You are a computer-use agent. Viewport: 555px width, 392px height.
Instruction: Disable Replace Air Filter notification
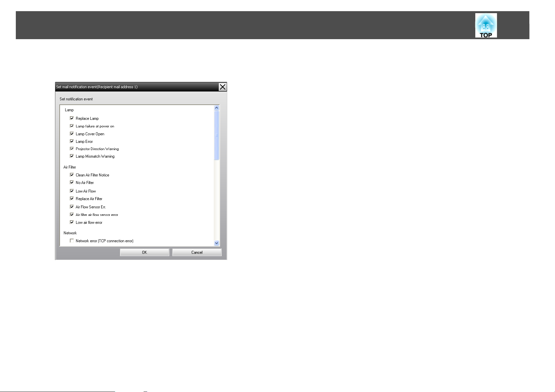pyautogui.click(x=72, y=198)
